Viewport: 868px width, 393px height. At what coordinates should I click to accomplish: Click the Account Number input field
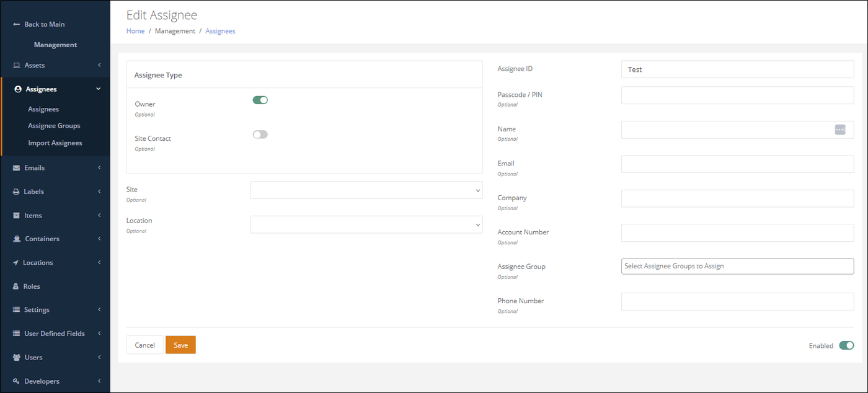(737, 233)
